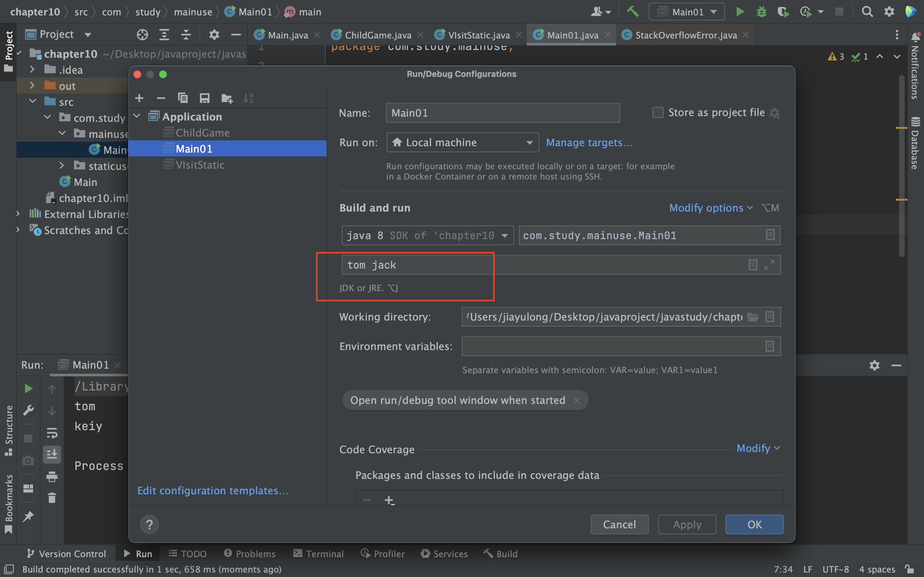This screenshot has height=577, width=924.
Task: Open the Terminal tool window tab
Action: coord(319,554)
